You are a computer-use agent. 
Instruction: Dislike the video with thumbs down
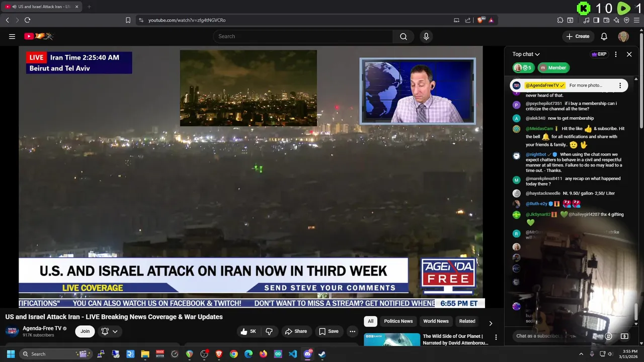269,331
